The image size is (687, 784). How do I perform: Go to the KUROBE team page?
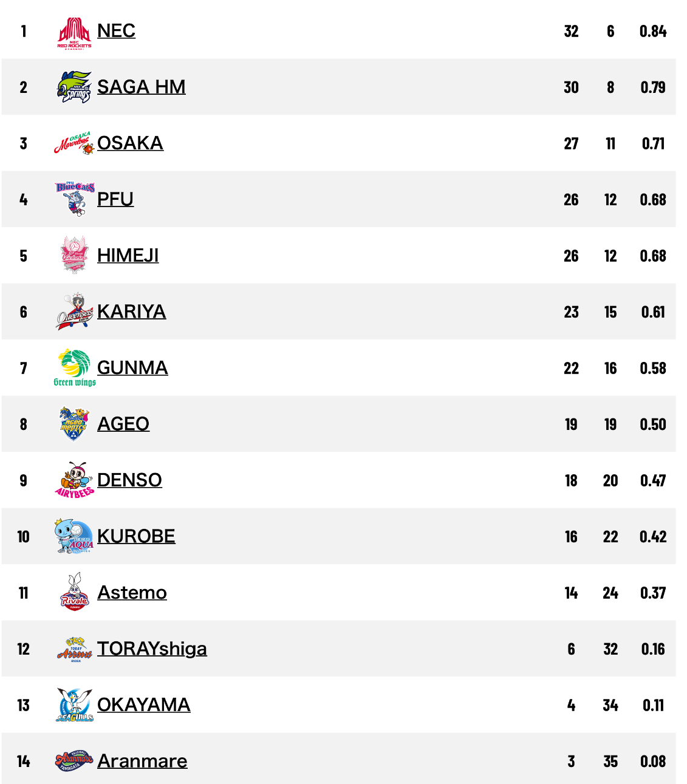pos(136,537)
